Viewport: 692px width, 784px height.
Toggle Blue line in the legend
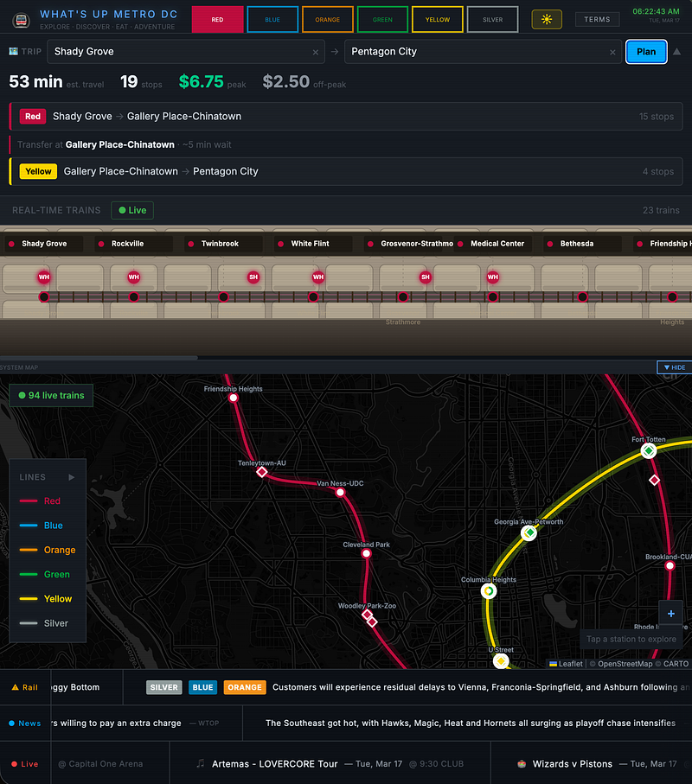tap(41, 526)
